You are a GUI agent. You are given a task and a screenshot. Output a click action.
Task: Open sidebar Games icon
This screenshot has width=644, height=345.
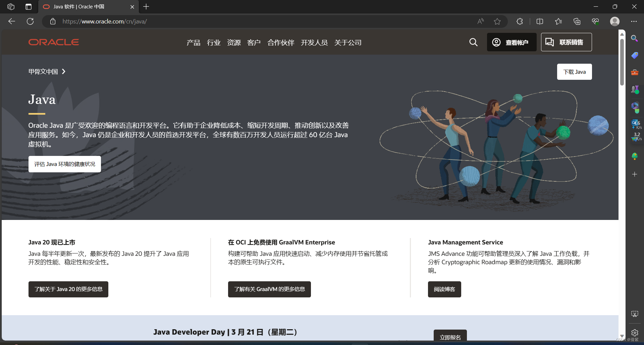click(635, 90)
